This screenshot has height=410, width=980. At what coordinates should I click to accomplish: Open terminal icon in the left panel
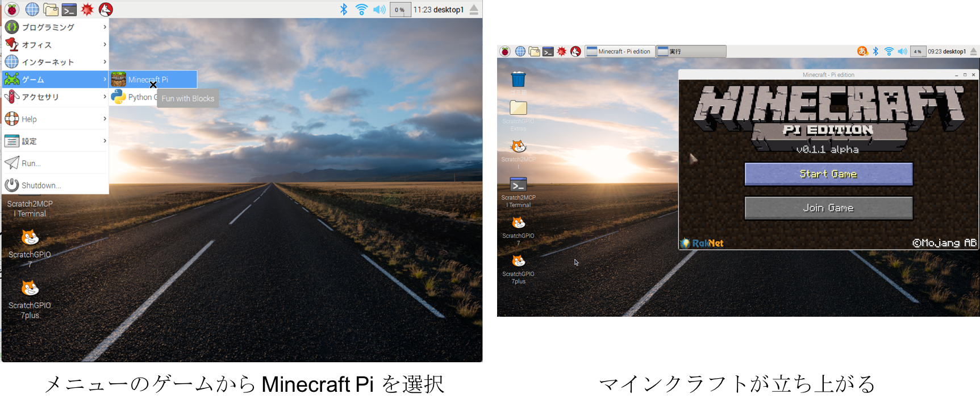[69, 10]
